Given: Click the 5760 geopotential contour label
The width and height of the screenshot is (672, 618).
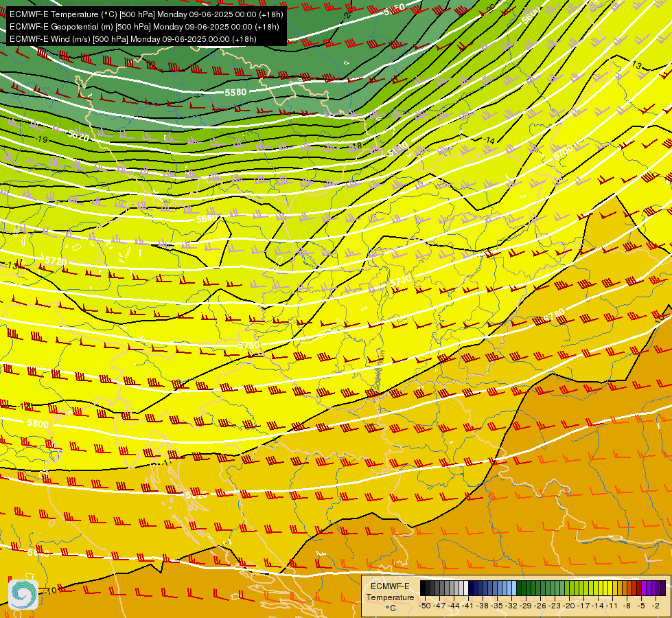Looking at the screenshot, I should click(248, 345).
